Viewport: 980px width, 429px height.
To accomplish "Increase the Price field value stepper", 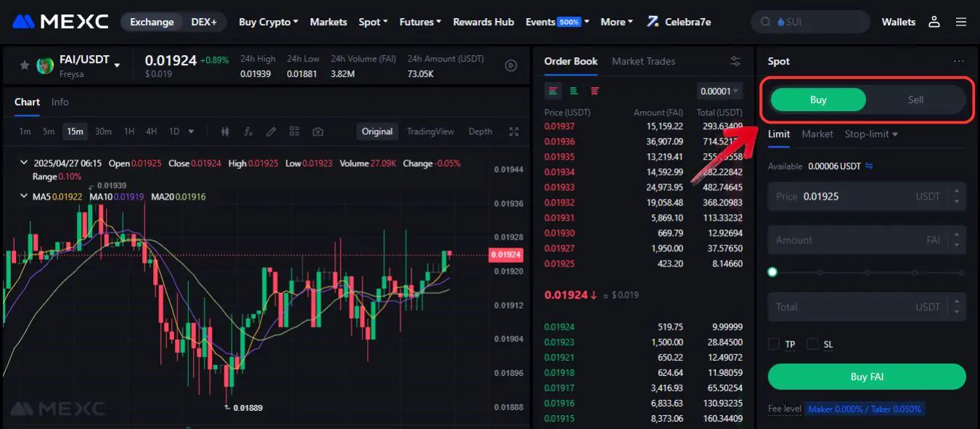I will [x=957, y=192].
